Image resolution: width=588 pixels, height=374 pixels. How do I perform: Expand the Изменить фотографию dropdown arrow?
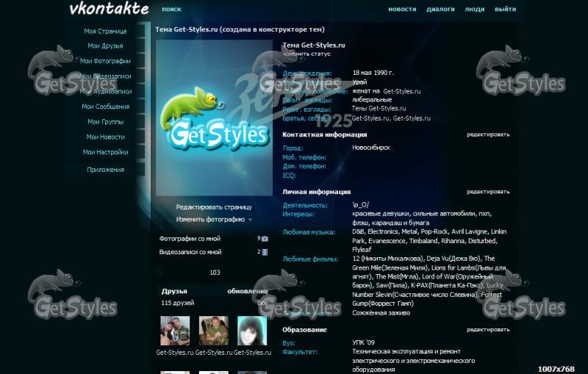point(250,220)
